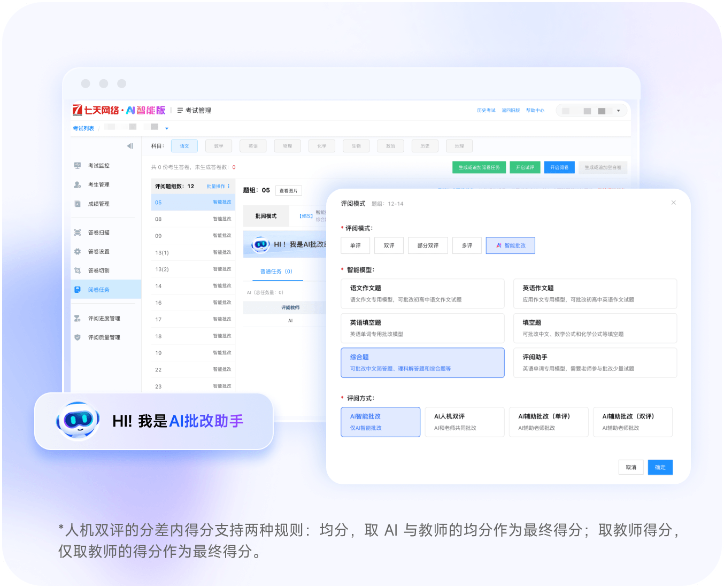Click 取消 to cancel the dialog
The image size is (724, 588).
tap(631, 467)
